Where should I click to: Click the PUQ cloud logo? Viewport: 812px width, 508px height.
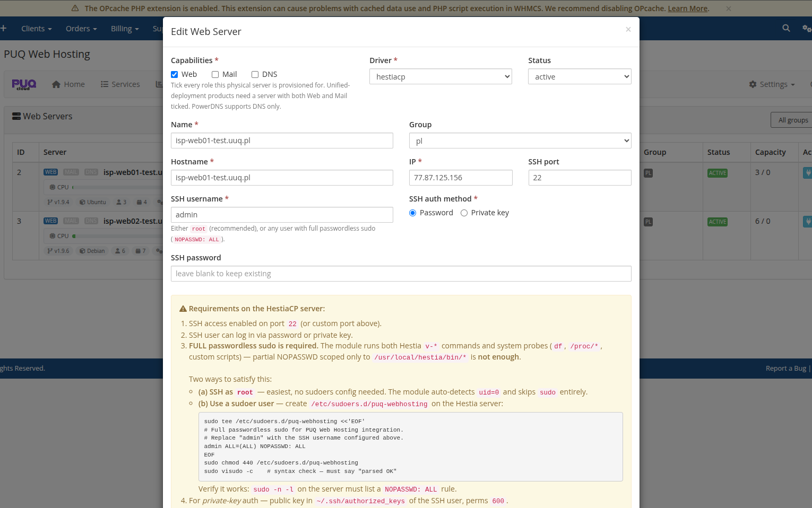tap(24, 84)
